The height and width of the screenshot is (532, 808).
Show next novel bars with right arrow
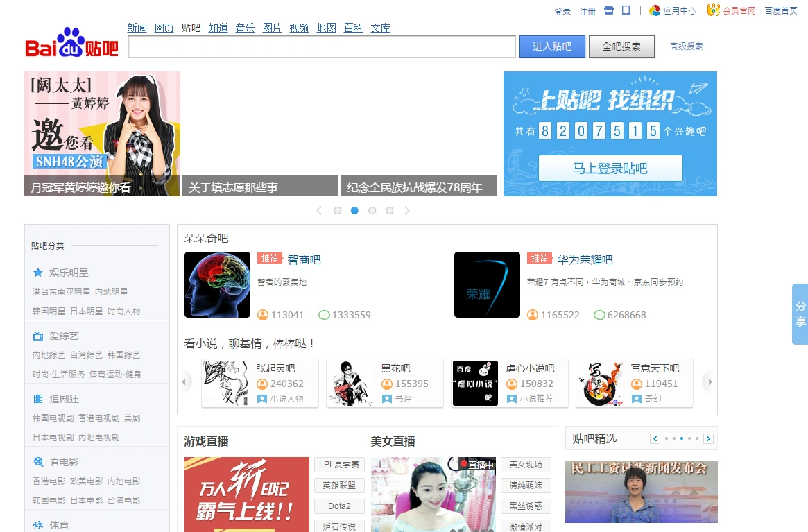(x=710, y=382)
